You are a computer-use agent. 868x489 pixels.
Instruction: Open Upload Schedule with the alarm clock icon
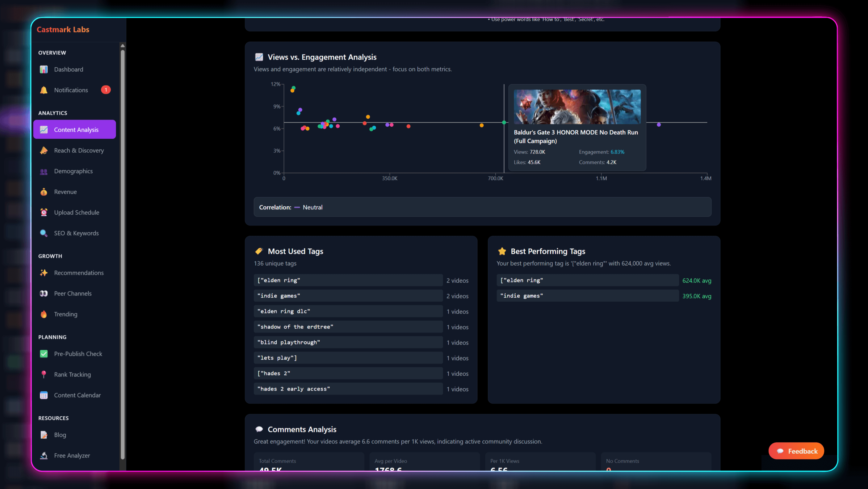click(x=44, y=212)
